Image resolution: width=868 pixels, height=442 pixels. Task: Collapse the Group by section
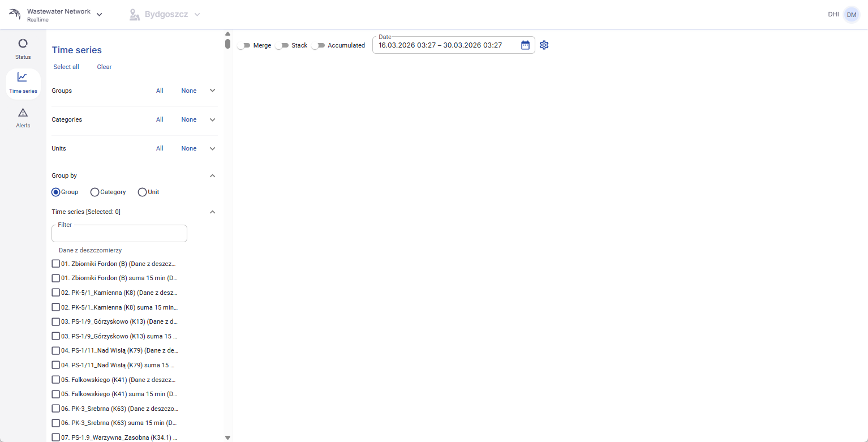213,175
